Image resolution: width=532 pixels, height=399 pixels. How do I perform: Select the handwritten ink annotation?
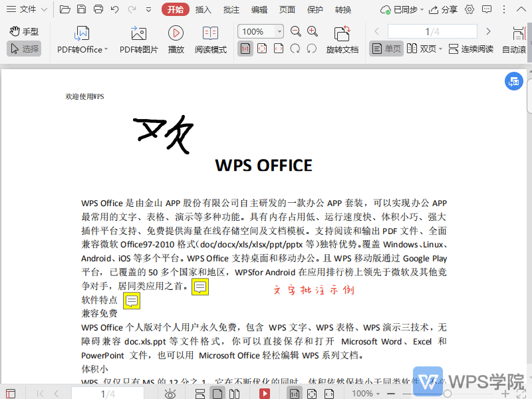pyautogui.click(x=163, y=134)
